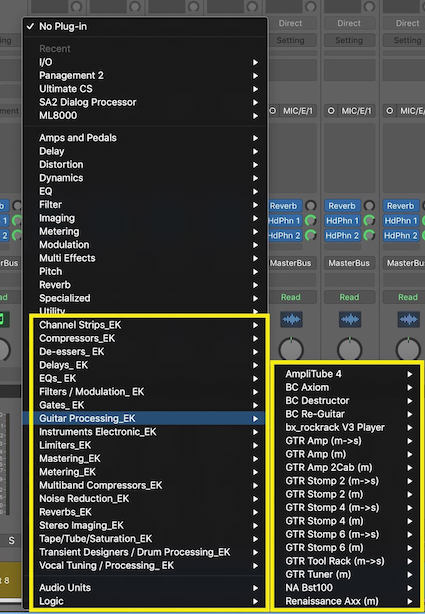The width and height of the screenshot is (425, 614).
Task: Choose GTR Amp (m->s) plug-in
Action: click(347, 441)
